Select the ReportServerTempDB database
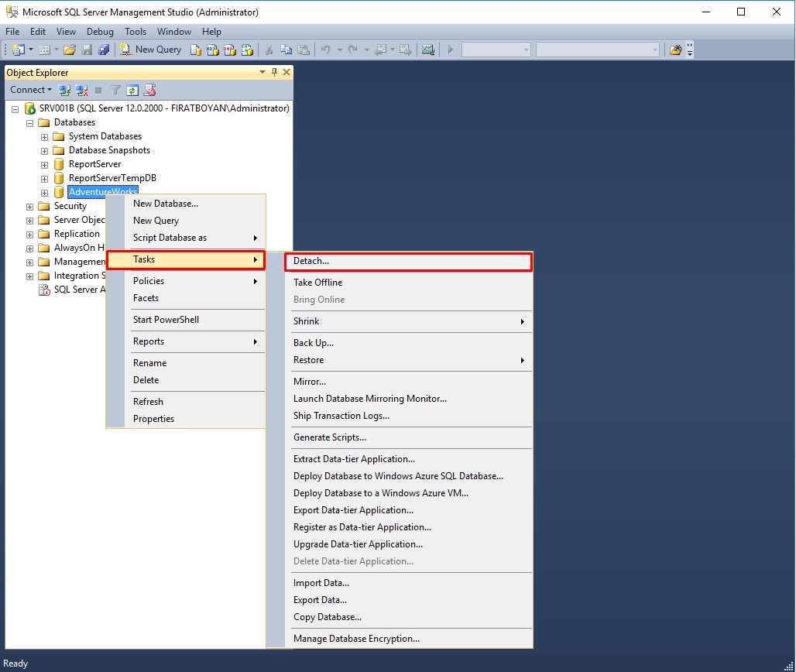The image size is (796, 672). click(x=112, y=178)
